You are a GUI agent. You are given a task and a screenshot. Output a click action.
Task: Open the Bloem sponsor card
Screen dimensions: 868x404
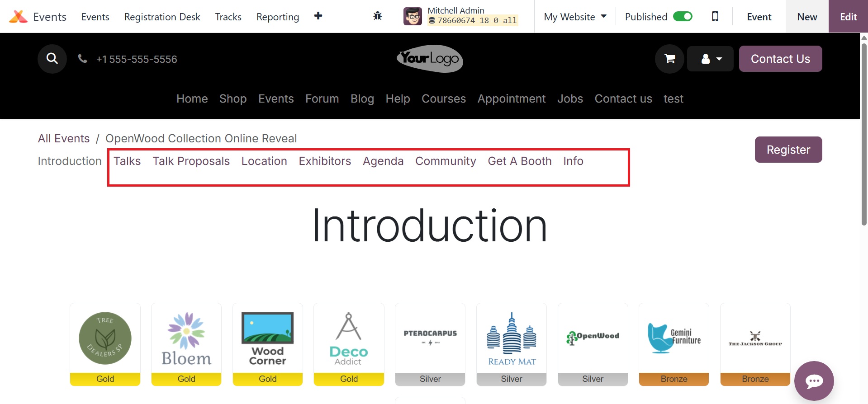tap(186, 344)
